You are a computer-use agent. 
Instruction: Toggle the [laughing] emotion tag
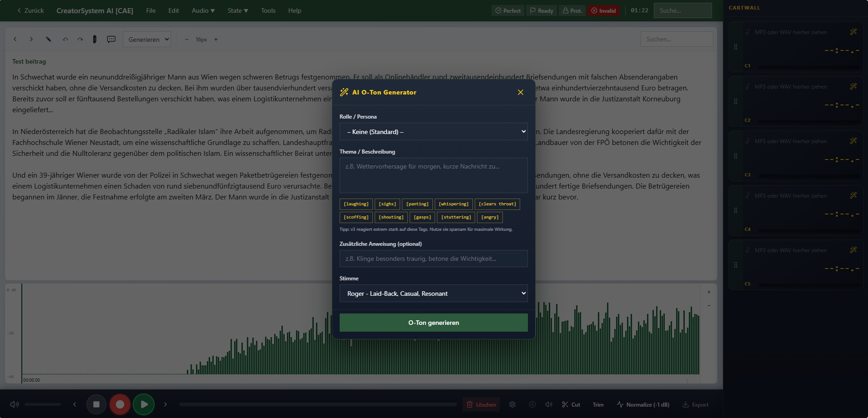click(x=356, y=204)
